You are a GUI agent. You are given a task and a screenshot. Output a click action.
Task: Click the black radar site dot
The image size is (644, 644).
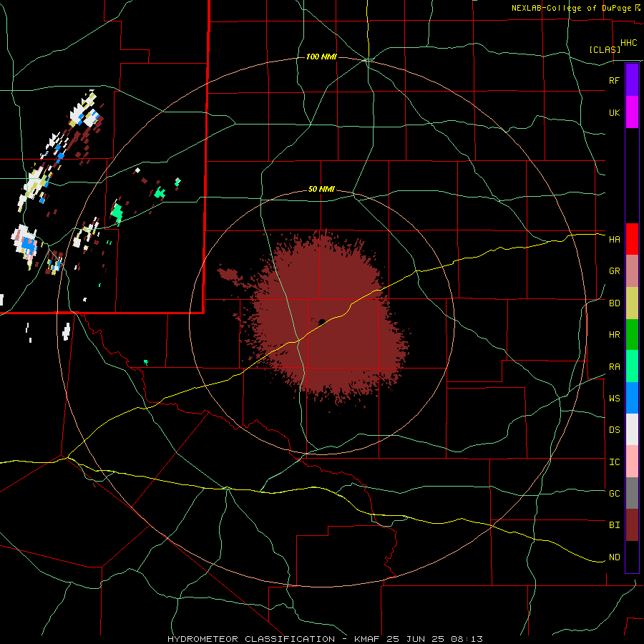pyautogui.click(x=322, y=321)
